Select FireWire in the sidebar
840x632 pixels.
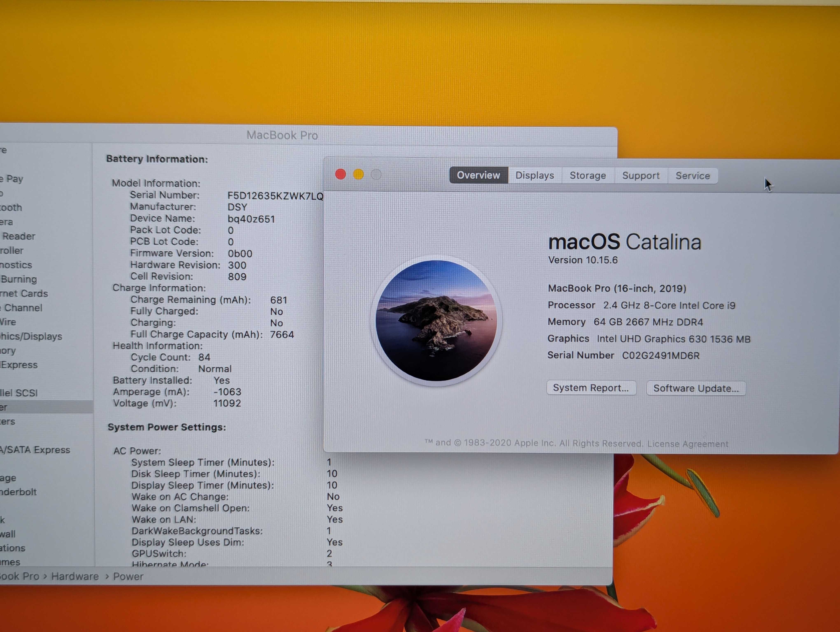(x=8, y=322)
